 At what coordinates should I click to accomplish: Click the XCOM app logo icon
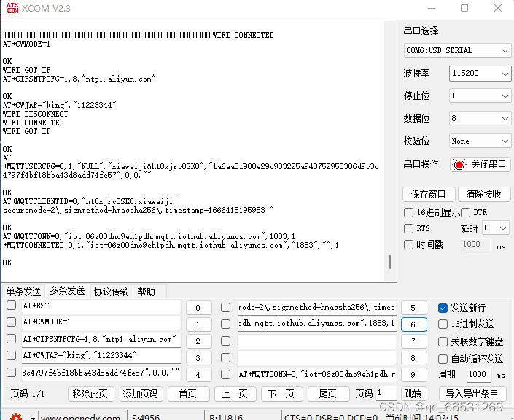12,8
